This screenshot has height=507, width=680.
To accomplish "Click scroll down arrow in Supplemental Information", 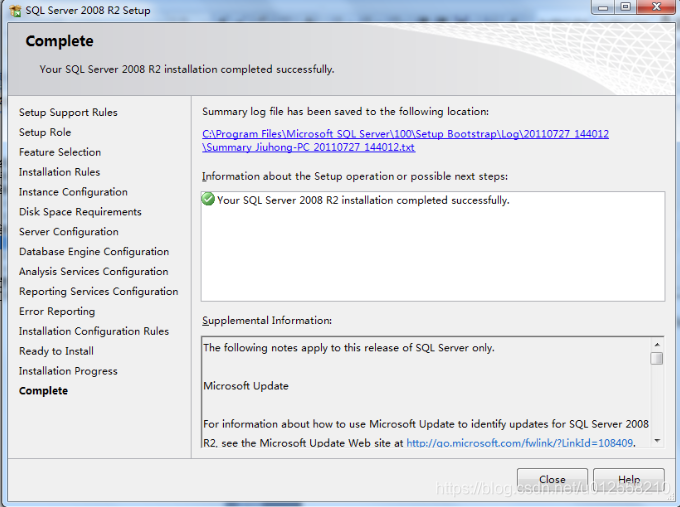I will click(657, 441).
